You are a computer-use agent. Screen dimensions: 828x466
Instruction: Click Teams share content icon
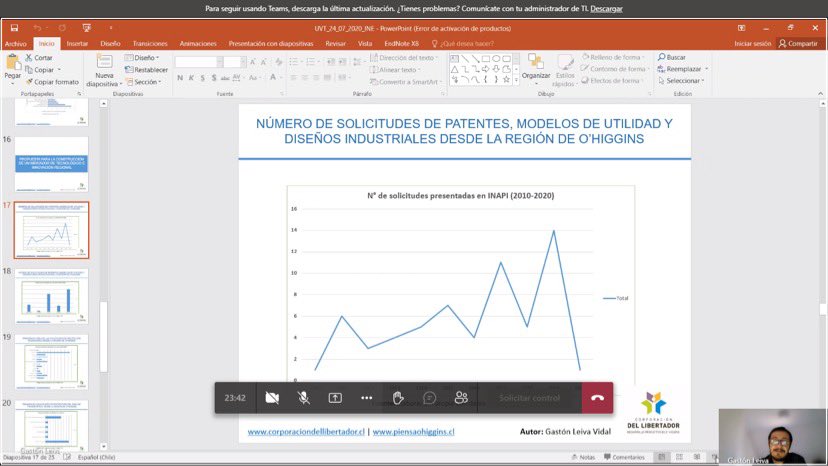[335, 398]
